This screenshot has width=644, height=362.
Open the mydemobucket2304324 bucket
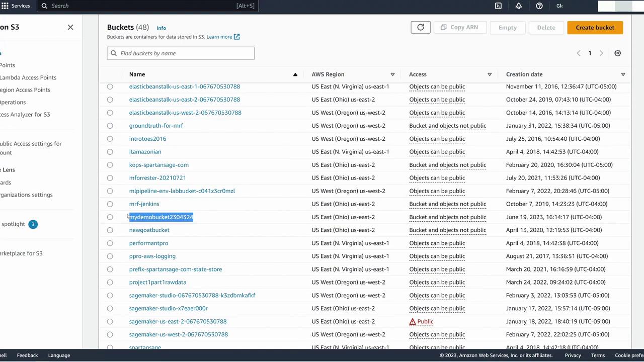tap(161, 217)
